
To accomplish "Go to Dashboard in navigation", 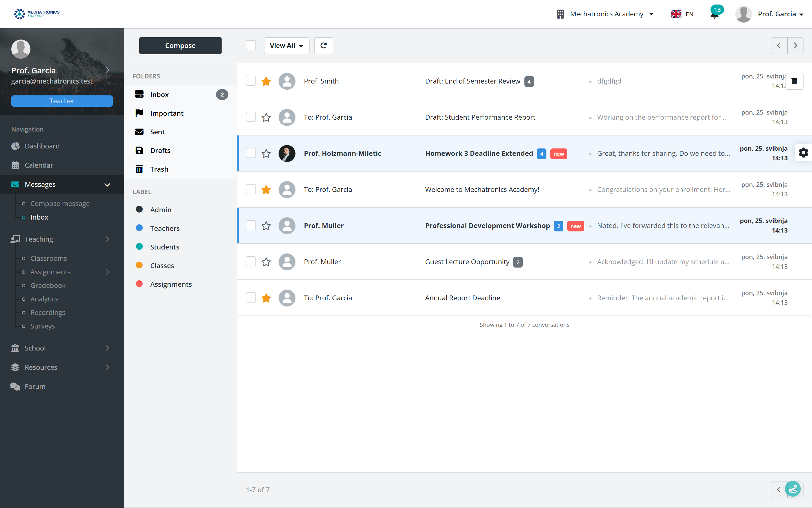I will pos(62,146).
